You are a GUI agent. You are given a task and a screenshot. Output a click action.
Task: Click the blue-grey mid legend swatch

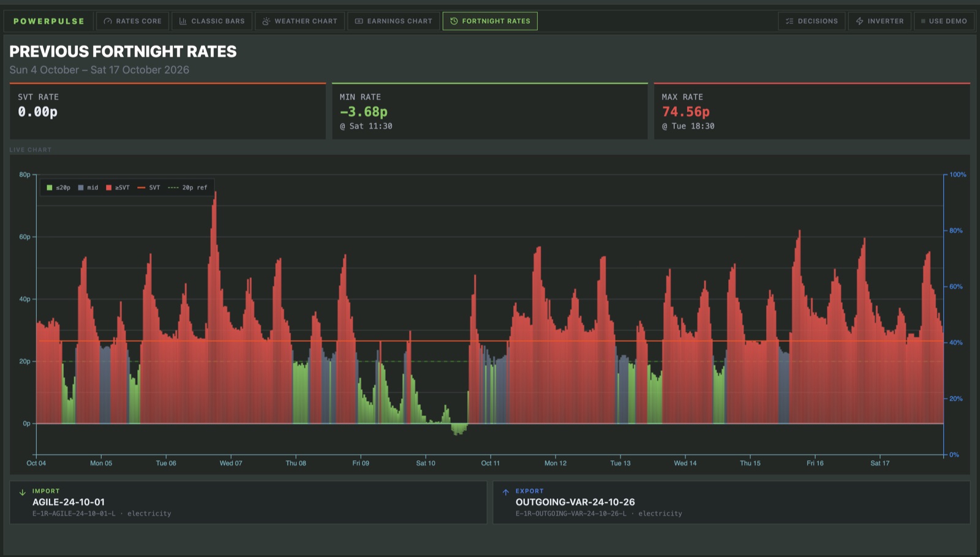81,188
